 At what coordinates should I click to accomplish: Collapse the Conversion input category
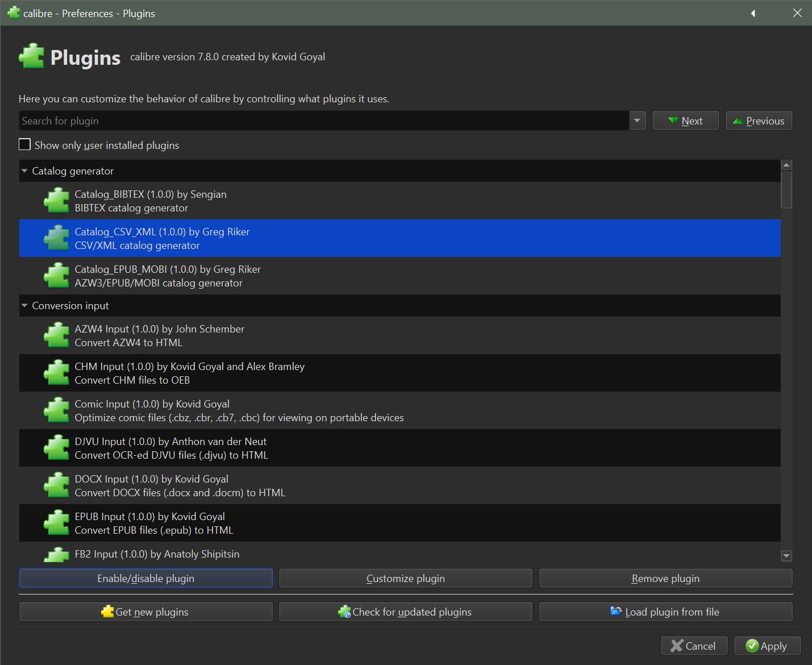24,306
